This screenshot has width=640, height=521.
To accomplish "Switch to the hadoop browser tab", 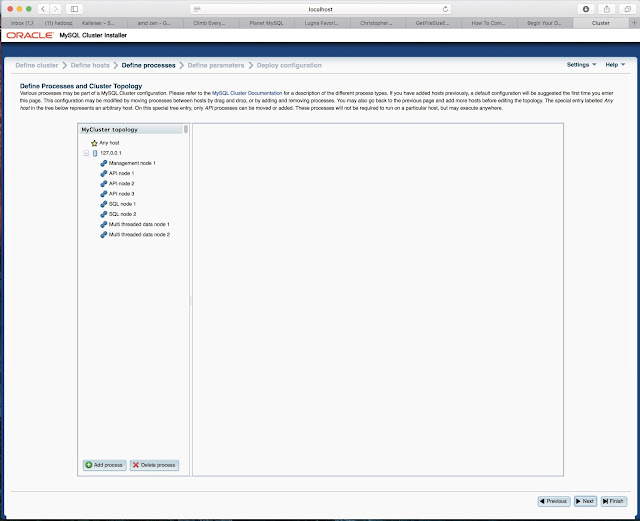I will [58, 23].
